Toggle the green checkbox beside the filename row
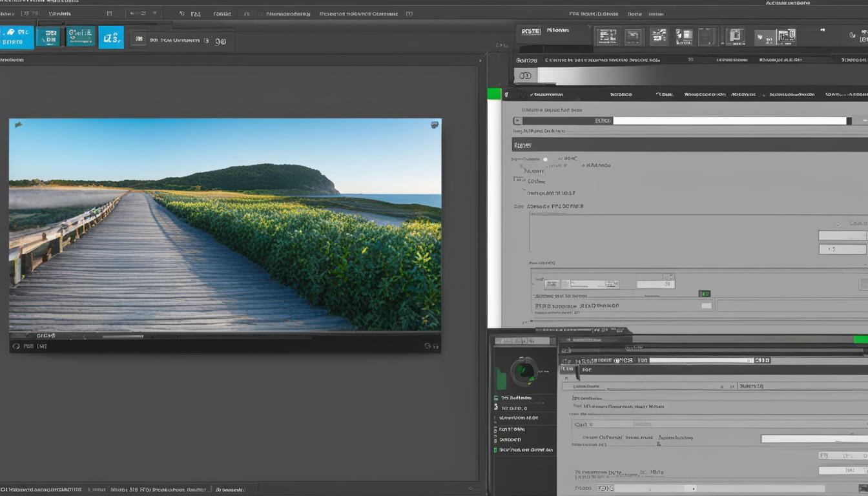Image resolution: width=868 pixels, height=496 pixels. (x=704, y=293)
